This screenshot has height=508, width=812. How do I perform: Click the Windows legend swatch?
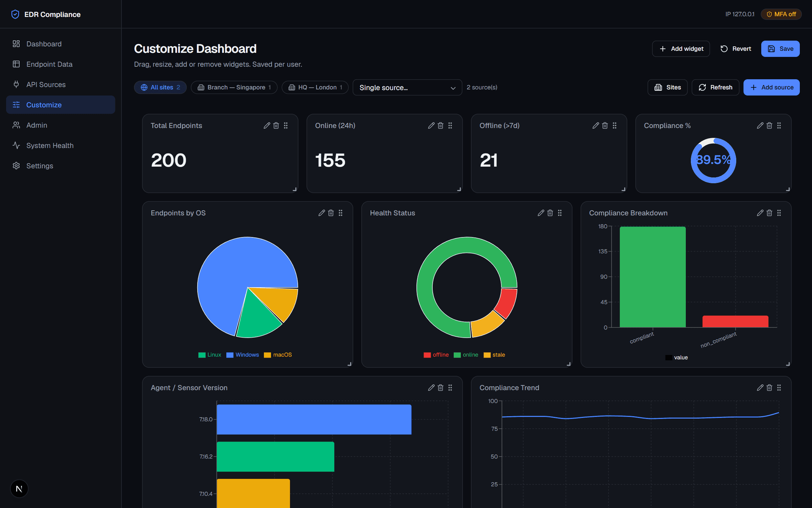(x=230, y=355)
